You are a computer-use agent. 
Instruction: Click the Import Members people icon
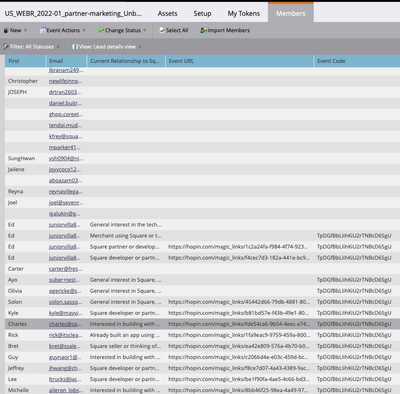[x=203, y=30]
